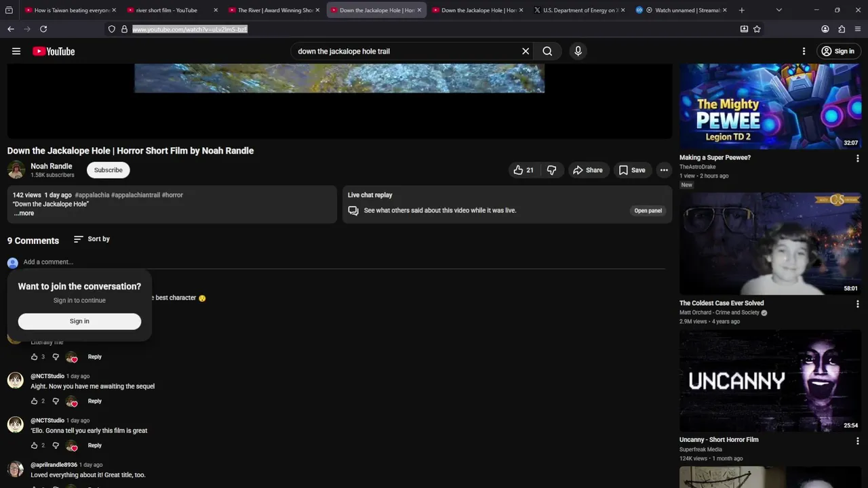Save the video to a playlist
This screenshot has height=488, width=868.
point(631,170)
